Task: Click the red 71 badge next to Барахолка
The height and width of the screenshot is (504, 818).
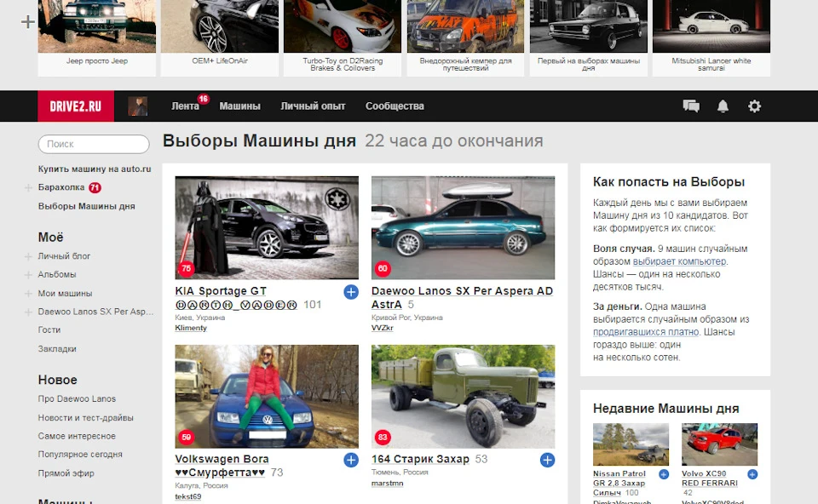Action: [x=95, y=187]
